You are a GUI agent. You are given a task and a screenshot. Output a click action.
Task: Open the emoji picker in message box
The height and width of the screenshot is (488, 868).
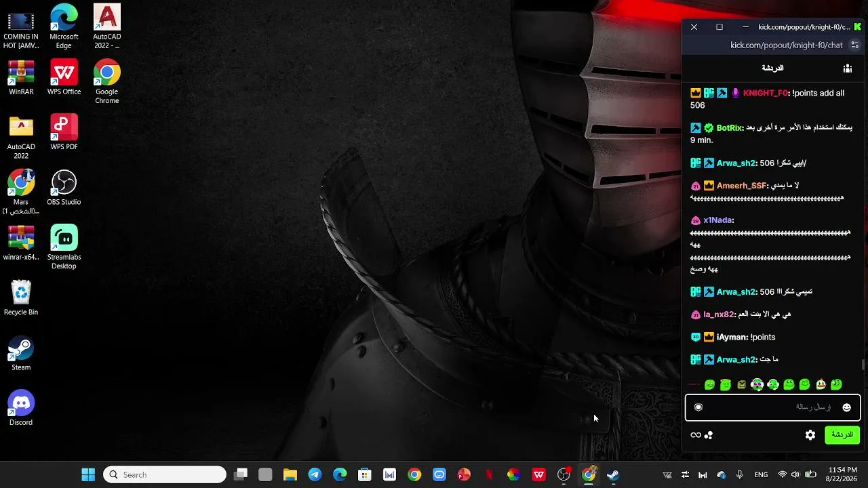click(x=846, y=407)
